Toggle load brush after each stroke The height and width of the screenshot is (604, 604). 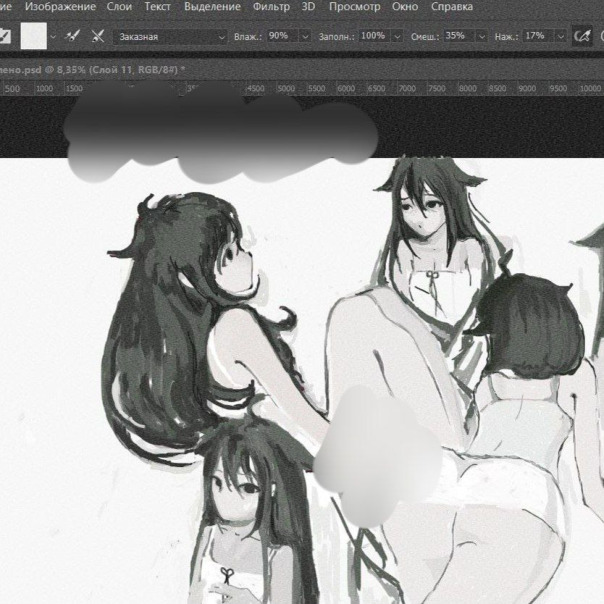72,36
